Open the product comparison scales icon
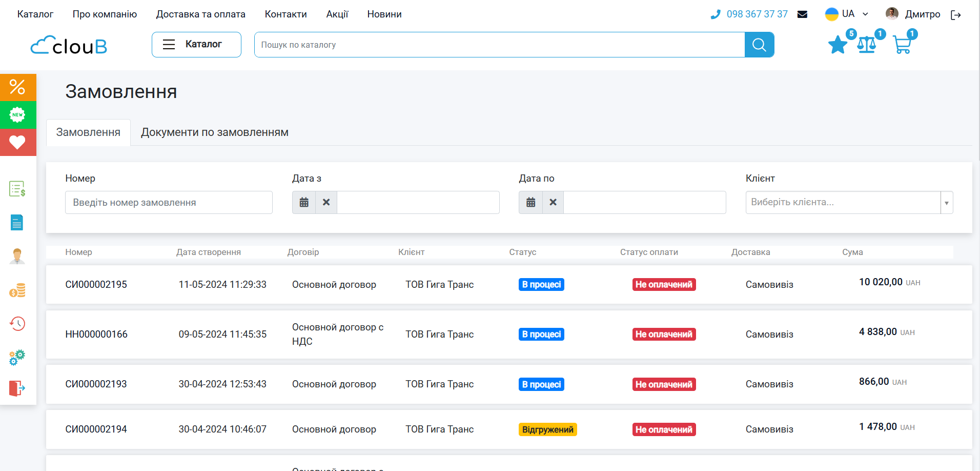Viewport: 980px width, 471px height. tap(867, 45)
